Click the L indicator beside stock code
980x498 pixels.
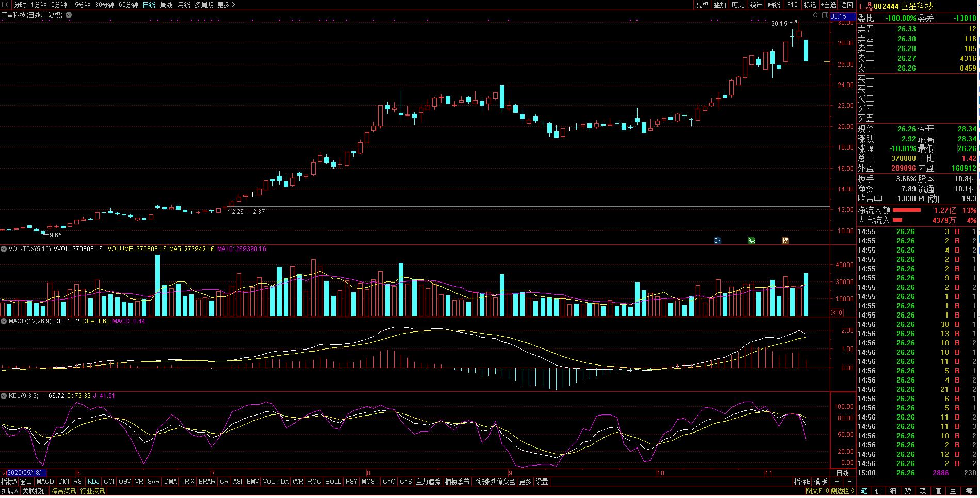(861, 6)
